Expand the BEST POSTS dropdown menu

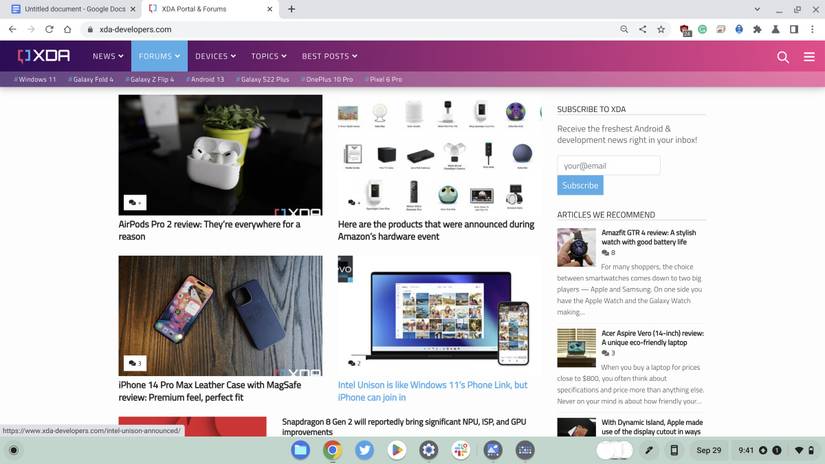[329, 56]
